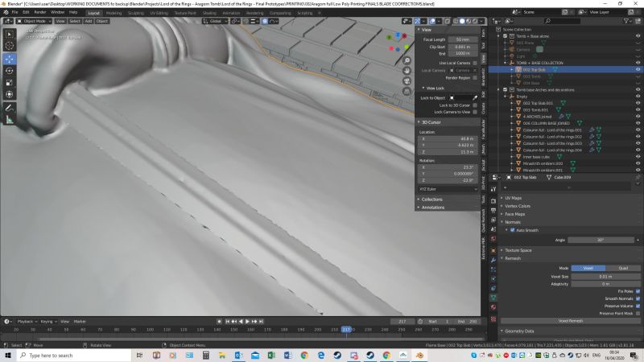
Task: Click the Voxel Remesh button
Action: pyautogui.click(x=571, y=321)
